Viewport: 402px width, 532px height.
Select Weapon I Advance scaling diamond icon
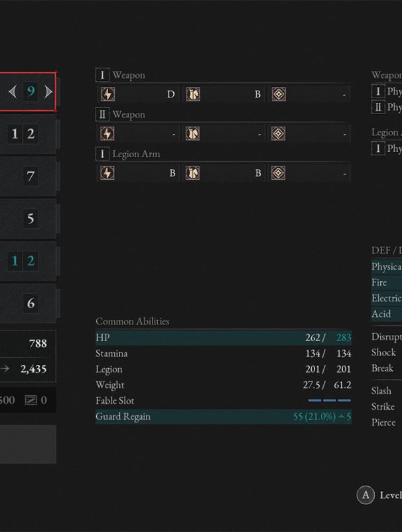[279, 94]
